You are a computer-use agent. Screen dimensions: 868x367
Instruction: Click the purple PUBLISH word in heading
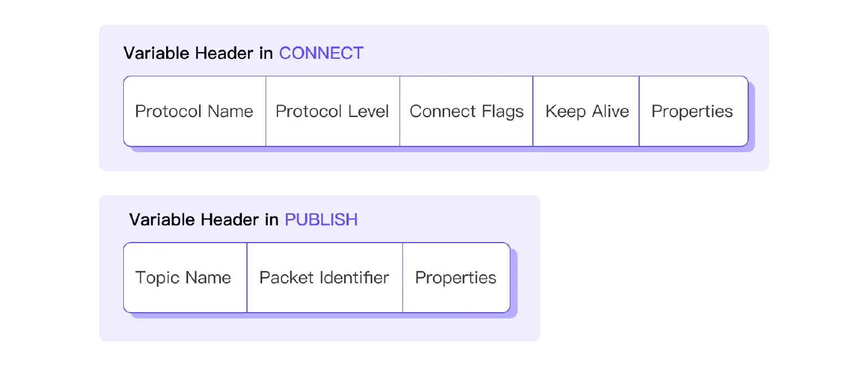[x=321, y=219]
